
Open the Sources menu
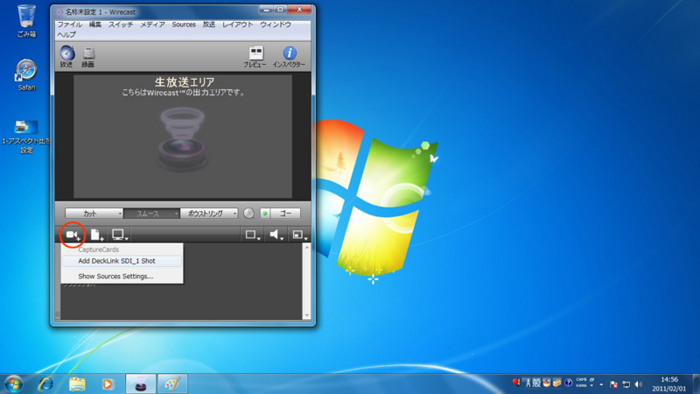[x=183, y=25]
